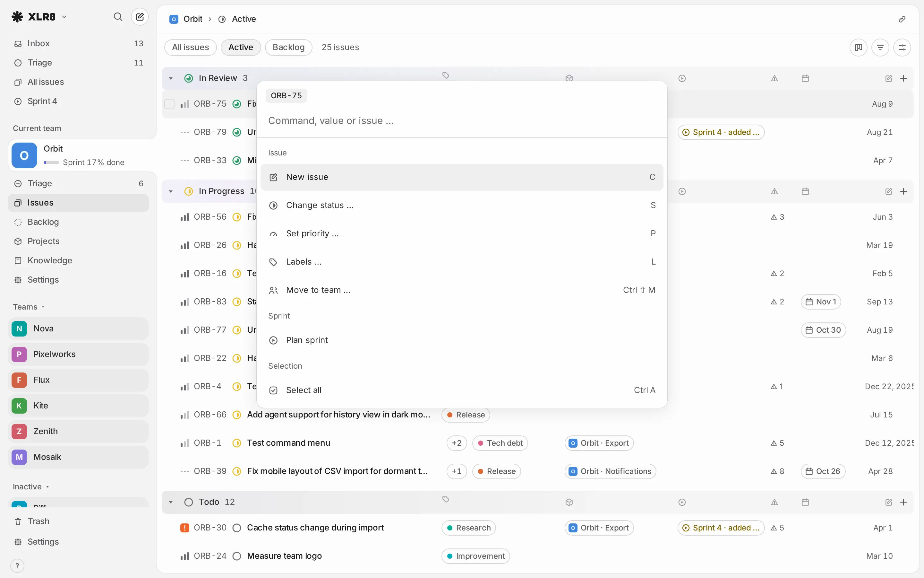Click the Oct 26 due date chip
924x578 pixels.
coord(823,471)
